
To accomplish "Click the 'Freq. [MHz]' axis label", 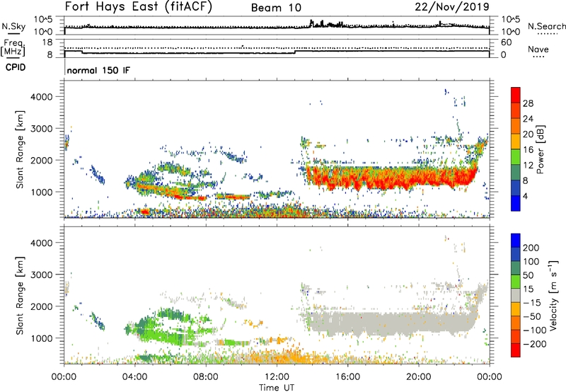I will click(x=13, y=48).
